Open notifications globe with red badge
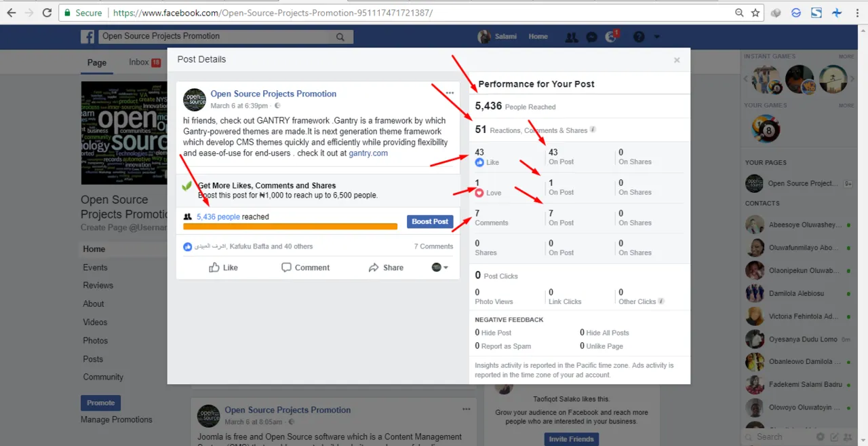This screenshot has width=868, height=446. [x=611, y=37]
